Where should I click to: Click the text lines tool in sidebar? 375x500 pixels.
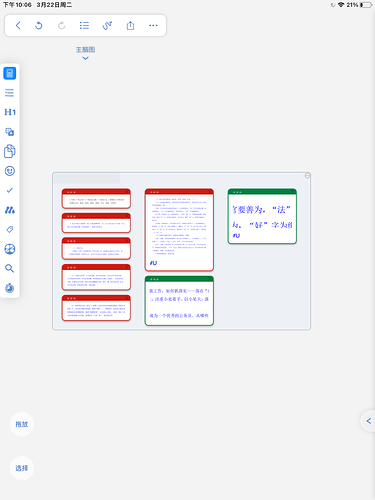pyautogui.click(x=10, y=93)
